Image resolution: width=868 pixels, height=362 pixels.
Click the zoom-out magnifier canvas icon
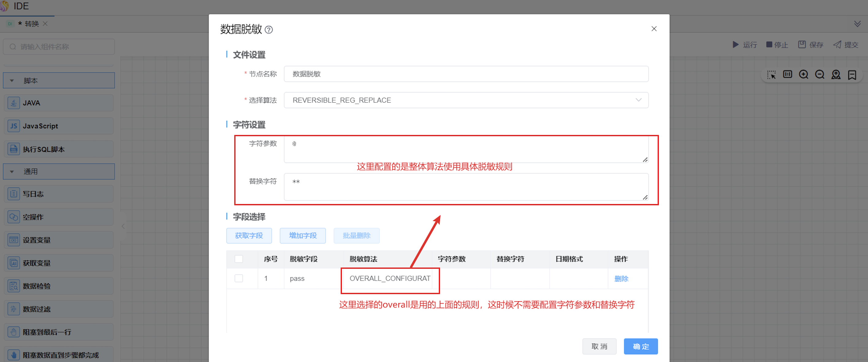pos(820,74)
